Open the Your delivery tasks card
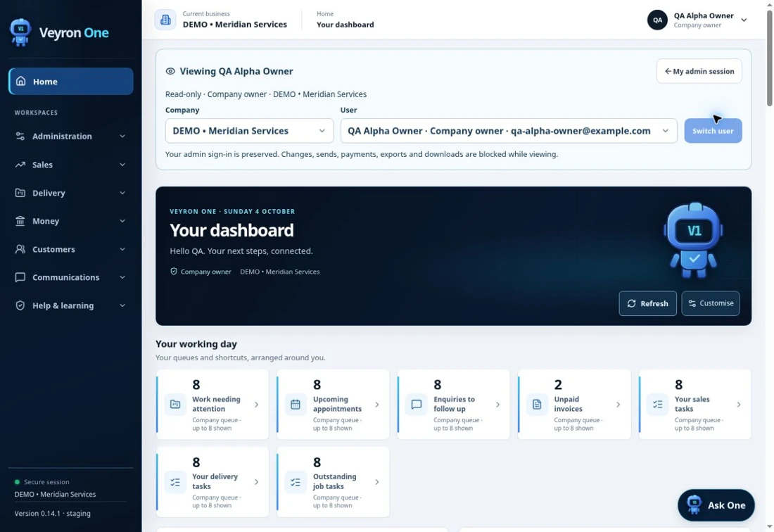The image size is (774, 532). 212,482
